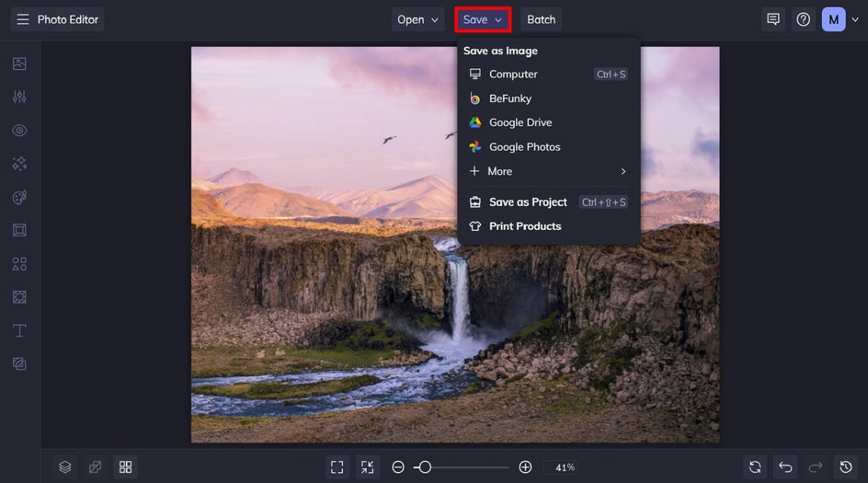Screen dimensions: 868x483
Task: Open the grid view icon
Action: 126,467
